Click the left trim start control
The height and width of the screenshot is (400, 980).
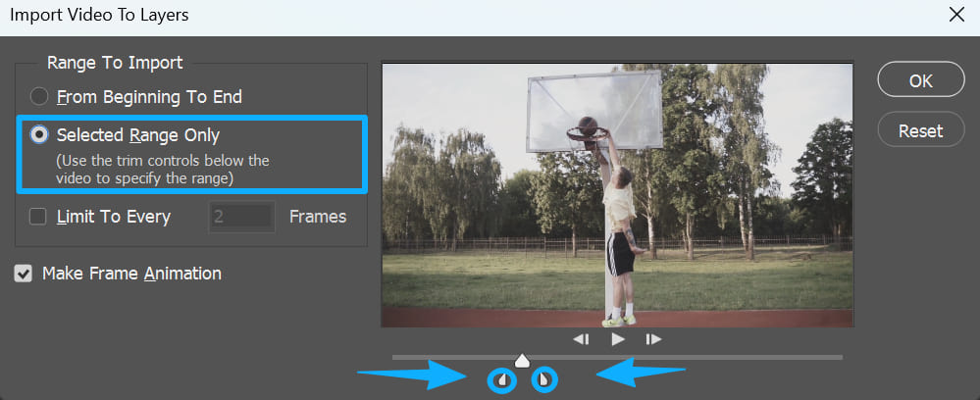coord(503,380)
